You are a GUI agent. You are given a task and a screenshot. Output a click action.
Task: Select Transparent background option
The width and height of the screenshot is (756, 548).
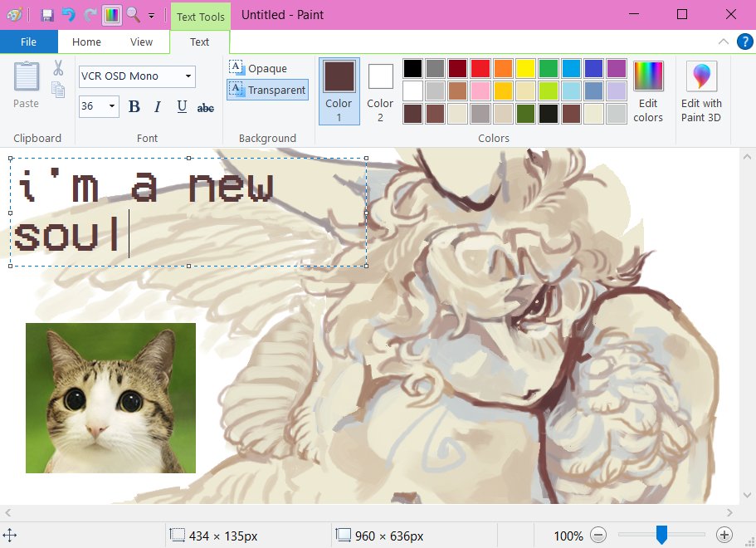267,90
